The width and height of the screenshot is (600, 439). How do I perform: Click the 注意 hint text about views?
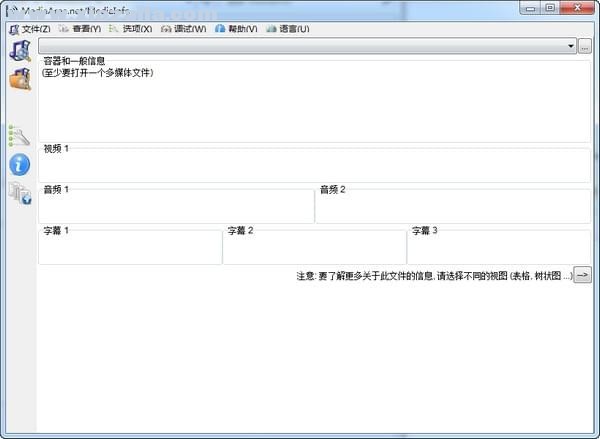pos(434,276)
